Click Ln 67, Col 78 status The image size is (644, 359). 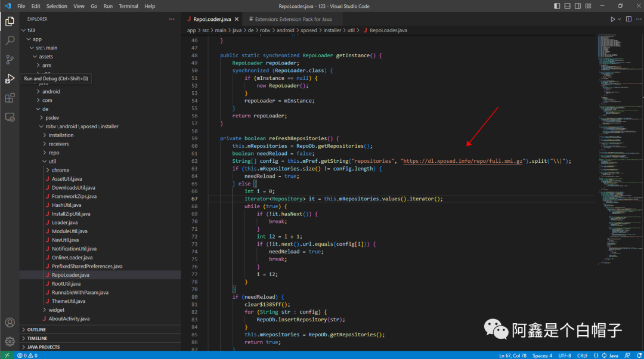point(513,355)
